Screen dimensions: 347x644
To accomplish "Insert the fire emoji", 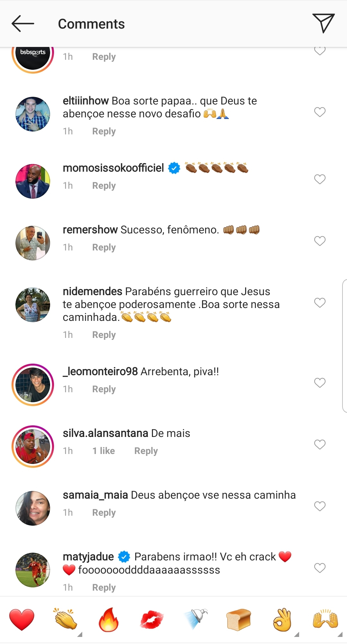I will click(x=109, y=619).
